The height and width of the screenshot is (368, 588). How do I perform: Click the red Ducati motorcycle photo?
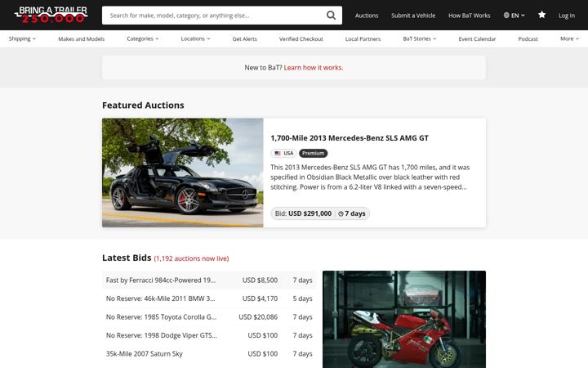click(404, 319)
